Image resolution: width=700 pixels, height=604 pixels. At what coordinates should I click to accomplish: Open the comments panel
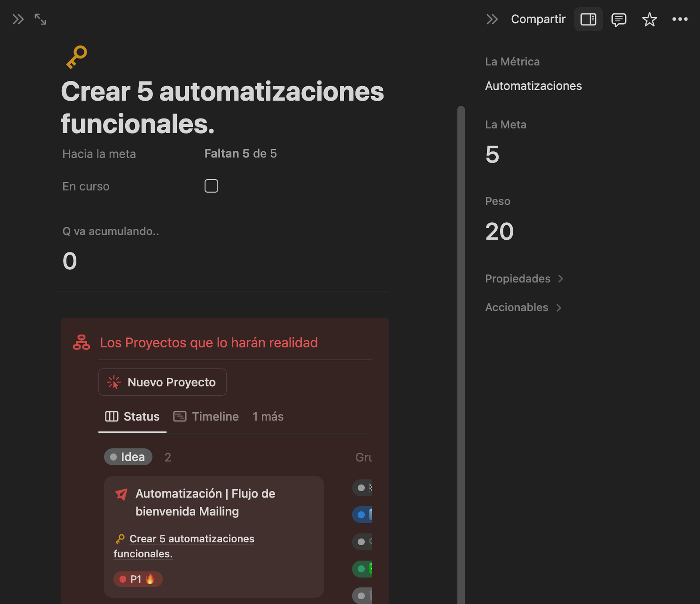619,19
